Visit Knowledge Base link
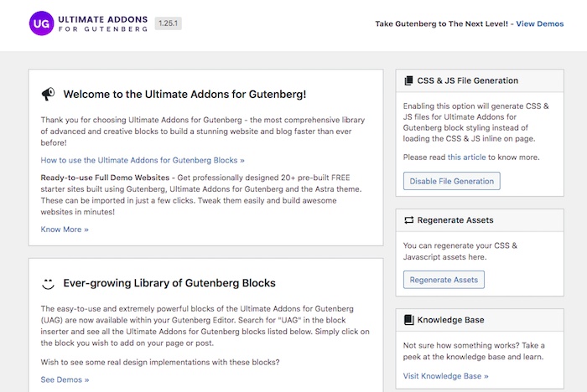The width and height of the screenshot is (587, 392). click(x=445, y=376)
